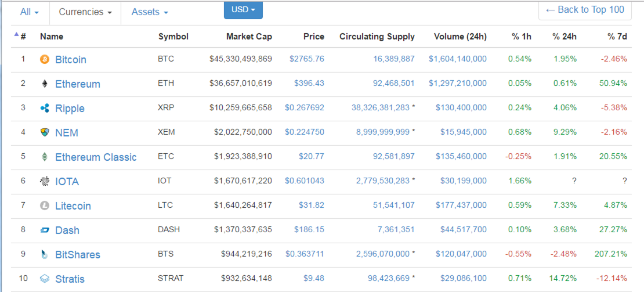Click IOTA price $0.601043

[305, 181]
